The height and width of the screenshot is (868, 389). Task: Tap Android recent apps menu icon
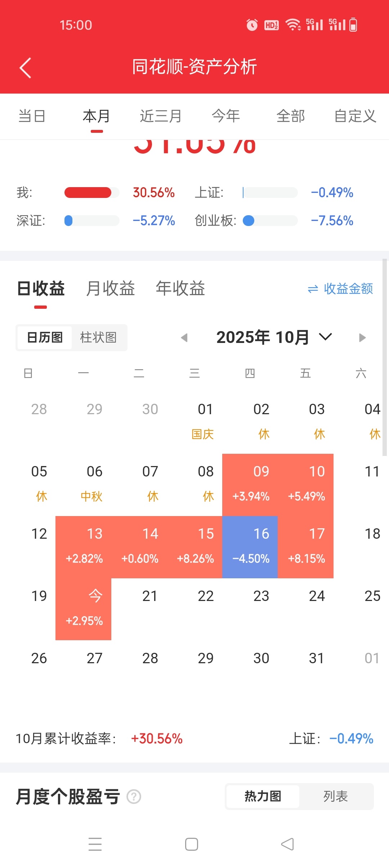tap(95, 844)
